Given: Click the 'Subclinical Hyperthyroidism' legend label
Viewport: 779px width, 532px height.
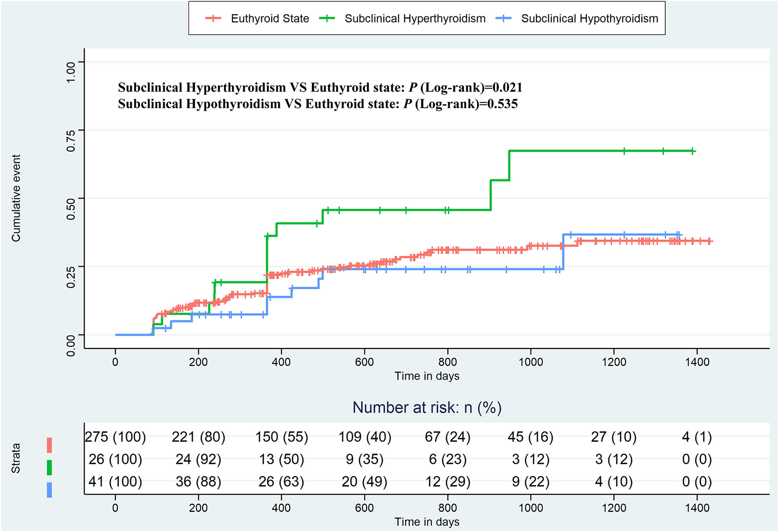Looking at the screenshot, I should point(415,18).
